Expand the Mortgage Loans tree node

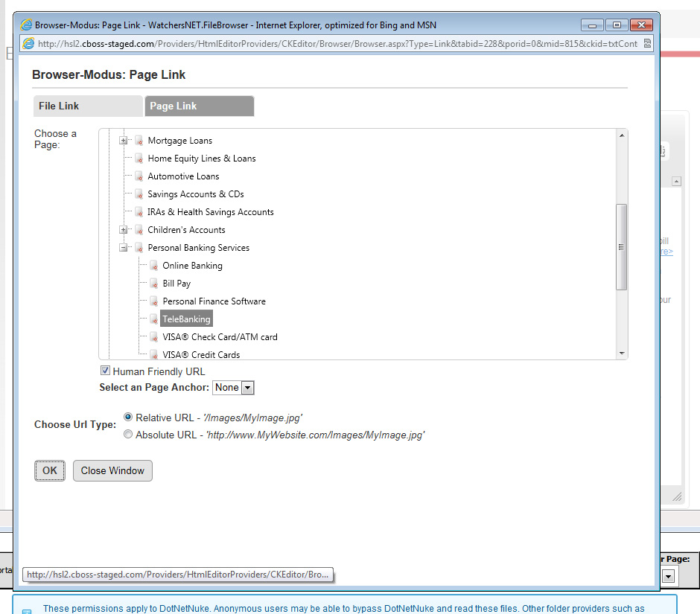click(x=124, y=141)
